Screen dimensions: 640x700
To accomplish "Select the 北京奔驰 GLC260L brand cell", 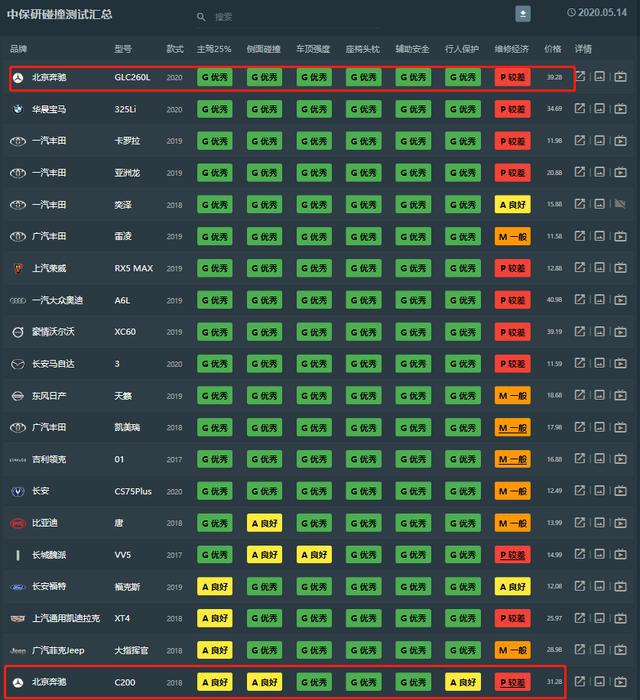I will click(x=49, y=77).
